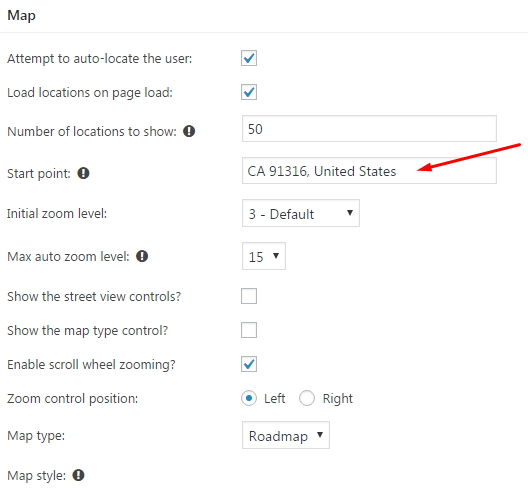The width and height of the screenshot is (528, 496).
Task: Uncheck Attempt to auto-locate the user
Action: tap(249, 58)
